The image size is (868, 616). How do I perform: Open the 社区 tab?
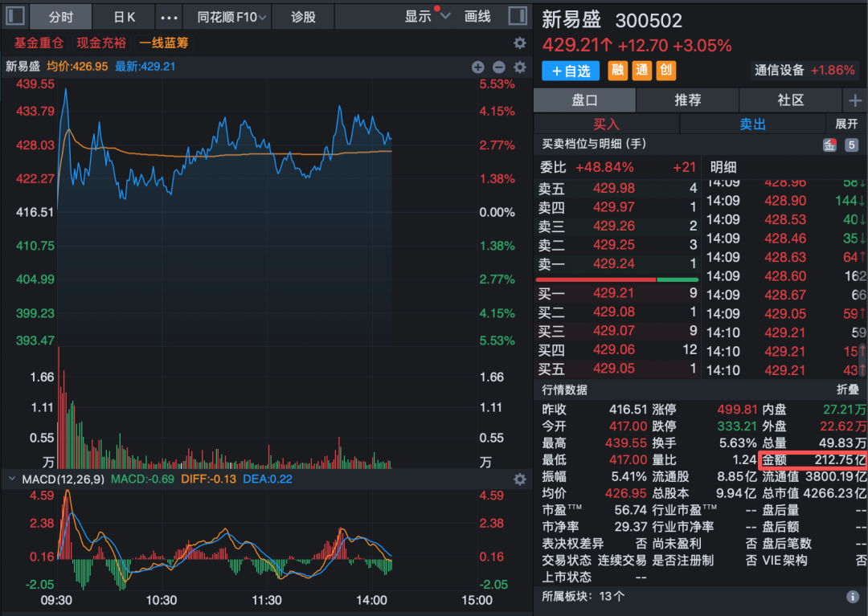(790, 100)
